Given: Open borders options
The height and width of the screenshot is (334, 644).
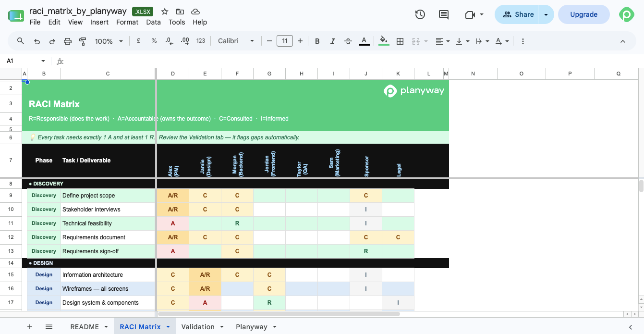Looking at the screenshot, I should 400,41.
